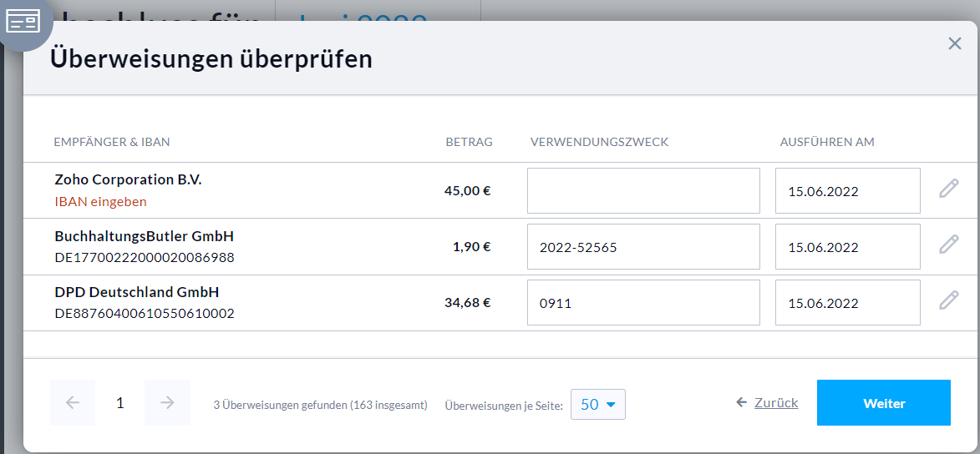Viewport: 980px width, 454px height.
Task: Go to the next page arrow
Action: pyautogui.click(x=167, y=403)
